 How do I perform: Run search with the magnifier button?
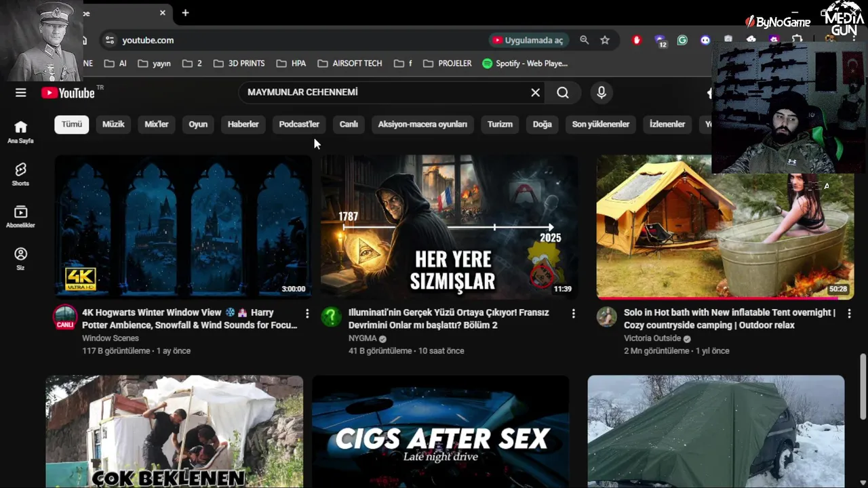tap(563, 93)
